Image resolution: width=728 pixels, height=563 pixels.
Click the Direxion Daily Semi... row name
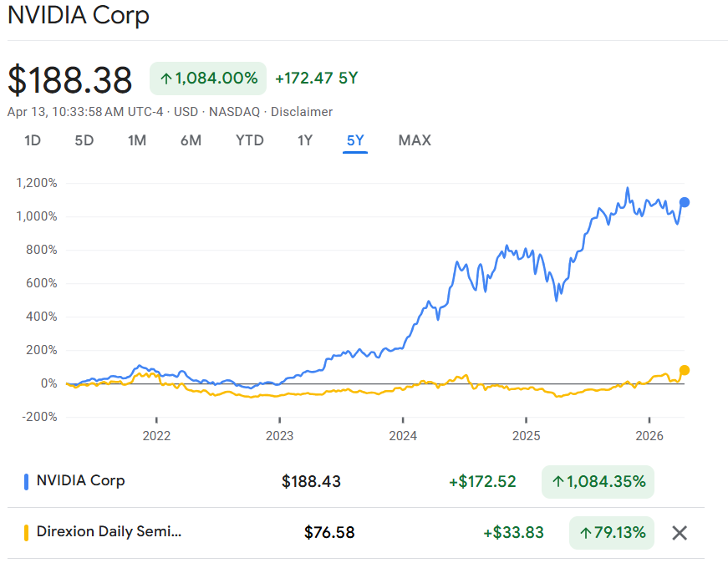(109, 531)
